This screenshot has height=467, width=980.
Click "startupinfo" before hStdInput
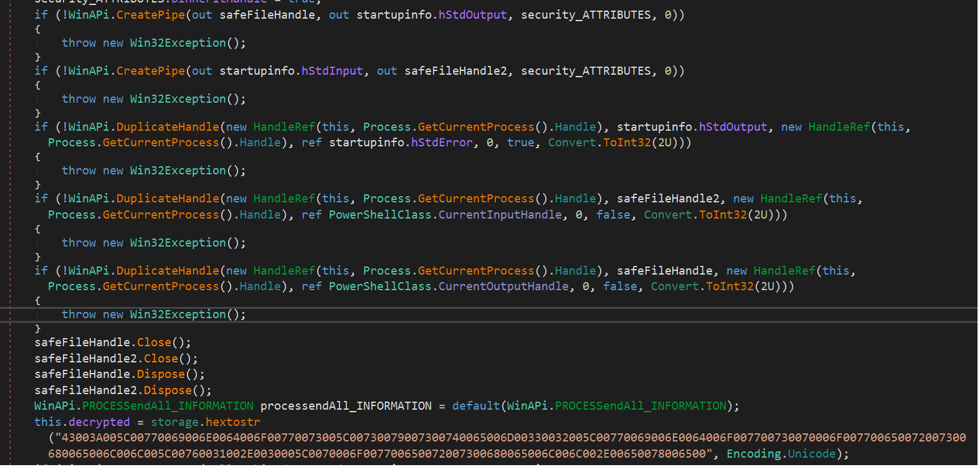click(x=257, y=71)
